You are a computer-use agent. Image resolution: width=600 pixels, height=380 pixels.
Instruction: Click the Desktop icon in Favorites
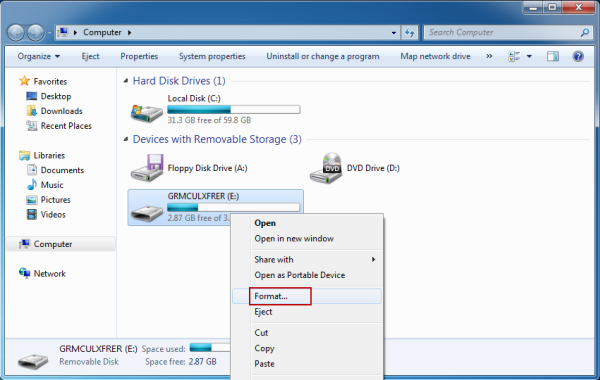(x=31, y=96)
